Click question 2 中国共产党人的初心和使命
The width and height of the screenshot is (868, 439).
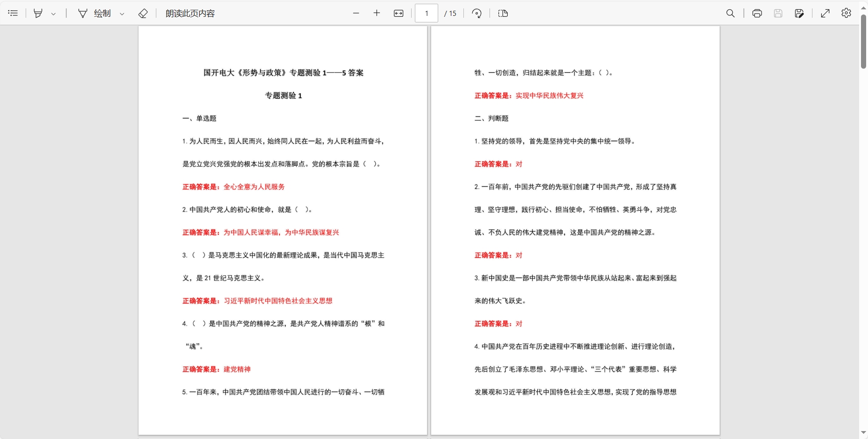247,209
